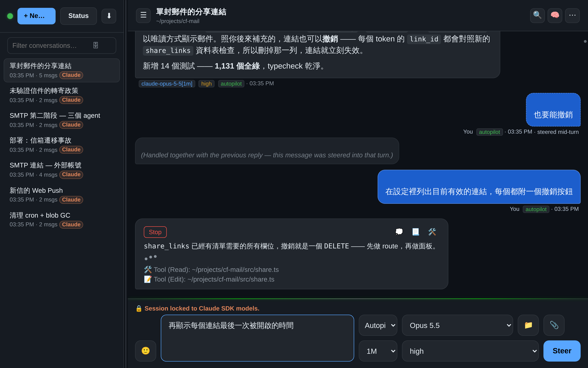
Task: Select conversation SMTP 第二階段 — 三個 agent
Action: coord(62,120)
